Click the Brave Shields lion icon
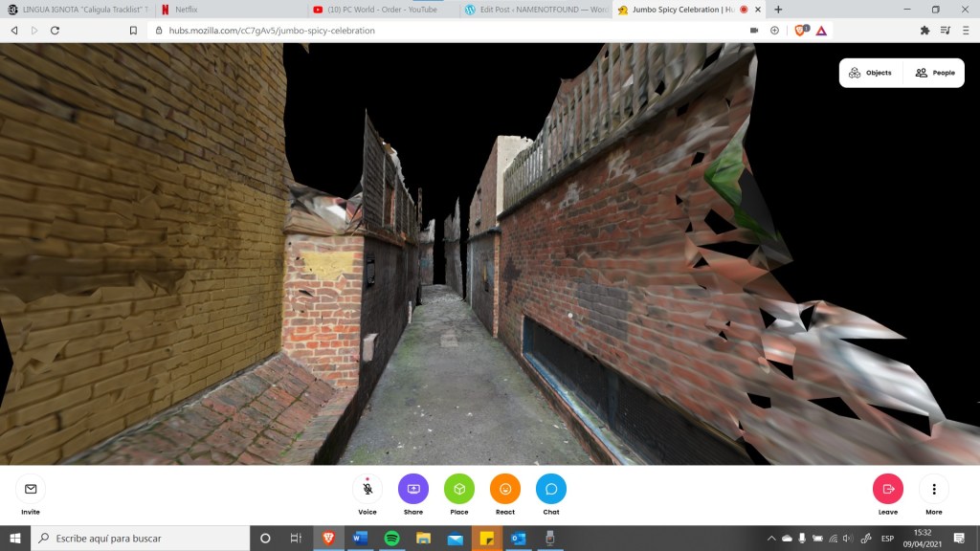The width and height of the screenshot is (980, 551). pyautogui.click(x=800, y=31)
